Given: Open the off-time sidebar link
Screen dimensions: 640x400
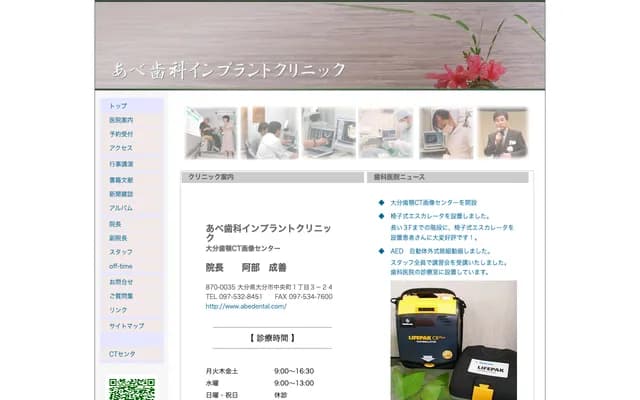Looking at the screenshot, I should [x=121, y=266].
